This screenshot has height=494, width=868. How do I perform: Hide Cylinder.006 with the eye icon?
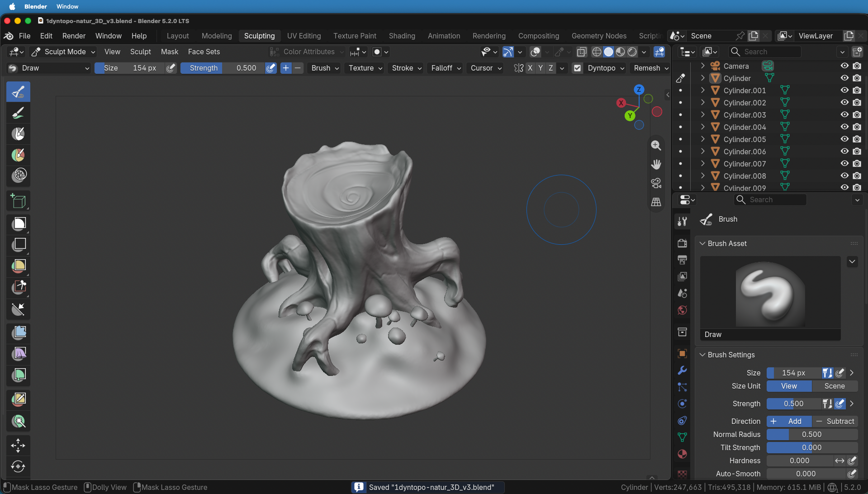(x=844, y=152)
